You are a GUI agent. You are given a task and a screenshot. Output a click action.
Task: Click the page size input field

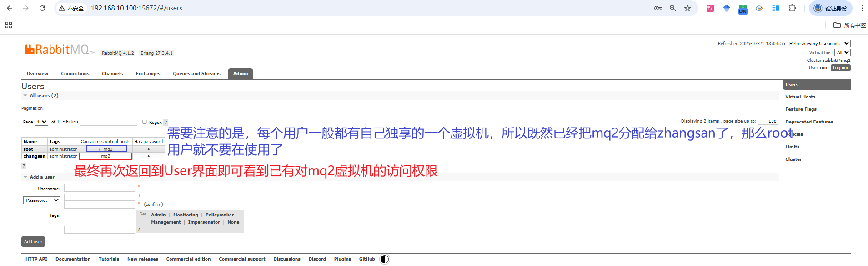[768, 121]
